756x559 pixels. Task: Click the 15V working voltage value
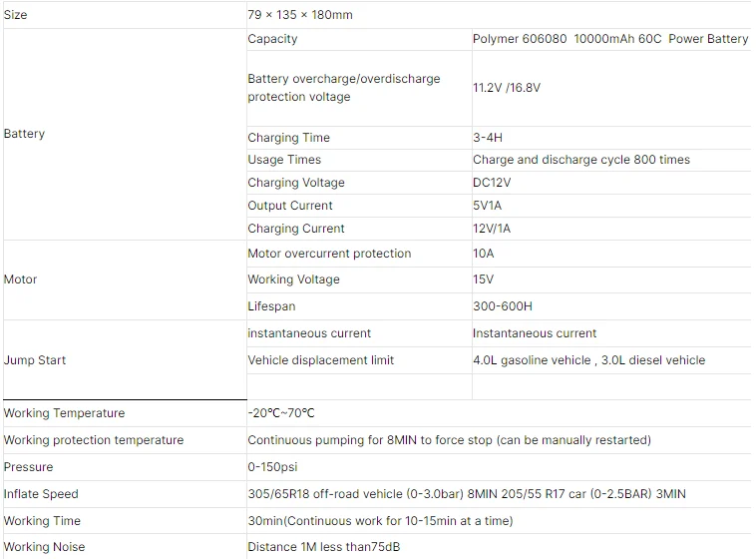coord(484,279)
